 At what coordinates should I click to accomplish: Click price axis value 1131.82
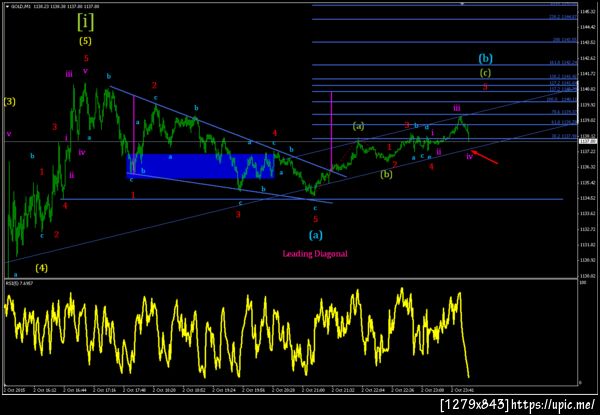pyautogui.click(x=587, y=245)
